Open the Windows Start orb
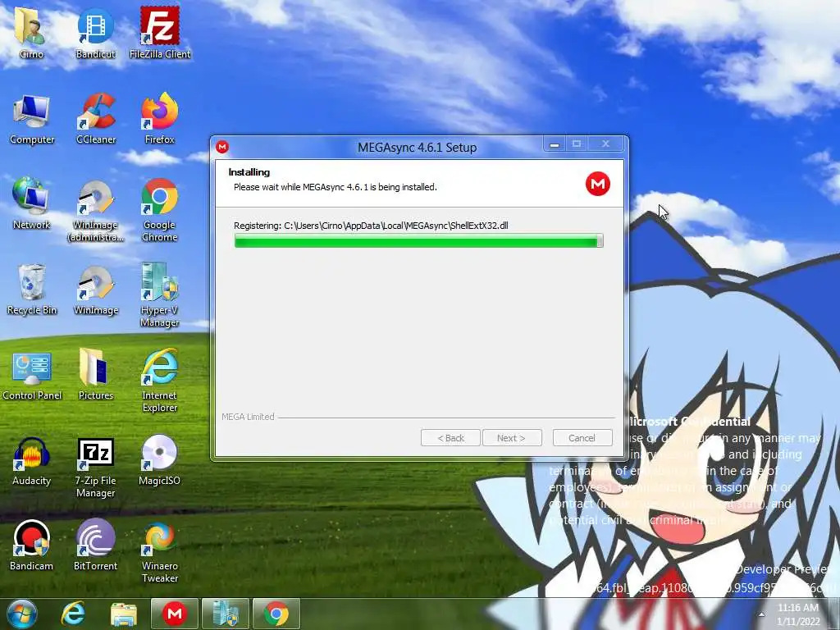This screenshot has height=630, width=840. 22,614
